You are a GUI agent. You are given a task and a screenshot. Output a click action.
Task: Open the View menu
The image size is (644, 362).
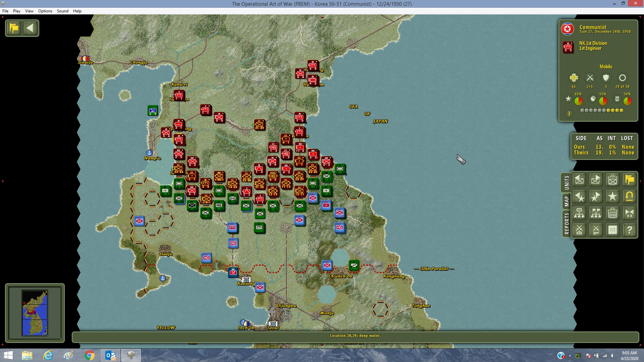pos(30,11)
